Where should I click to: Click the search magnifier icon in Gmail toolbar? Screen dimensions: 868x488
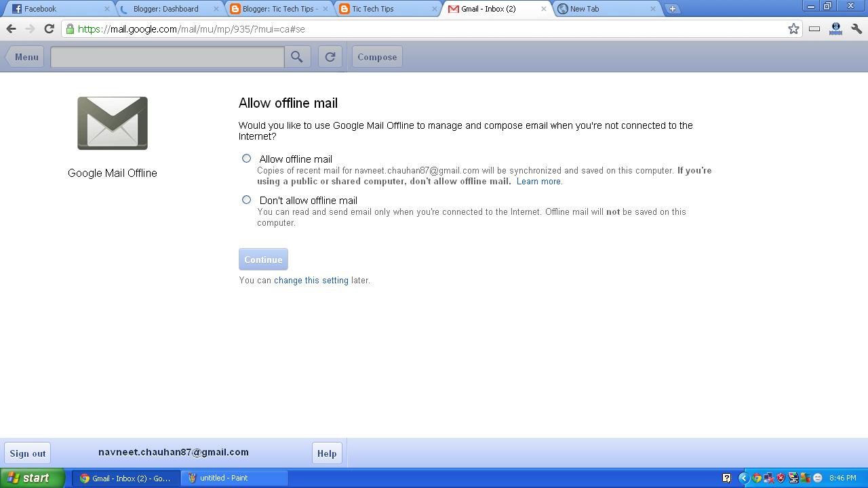click(297, 57)
